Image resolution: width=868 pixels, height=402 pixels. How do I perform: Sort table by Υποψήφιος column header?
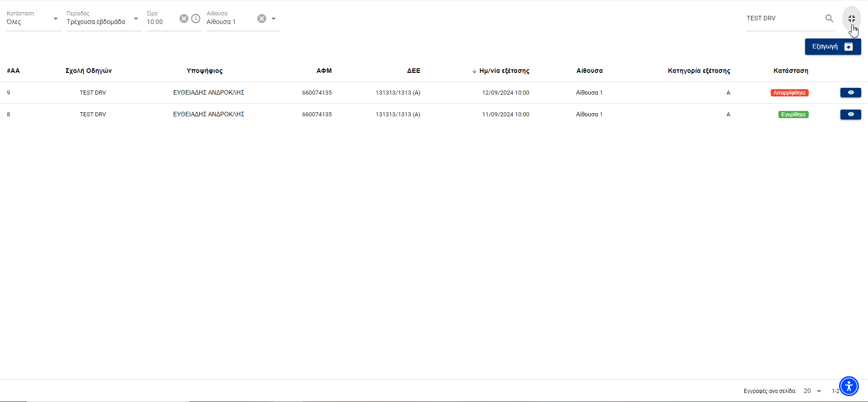click(x=205, y=71)
